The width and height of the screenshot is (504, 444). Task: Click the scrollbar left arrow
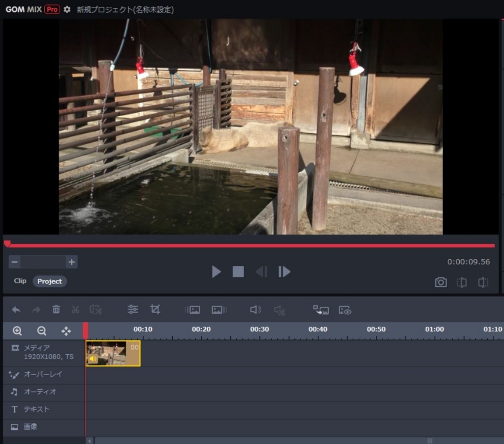pyautogui.click(x=90, y=441)
